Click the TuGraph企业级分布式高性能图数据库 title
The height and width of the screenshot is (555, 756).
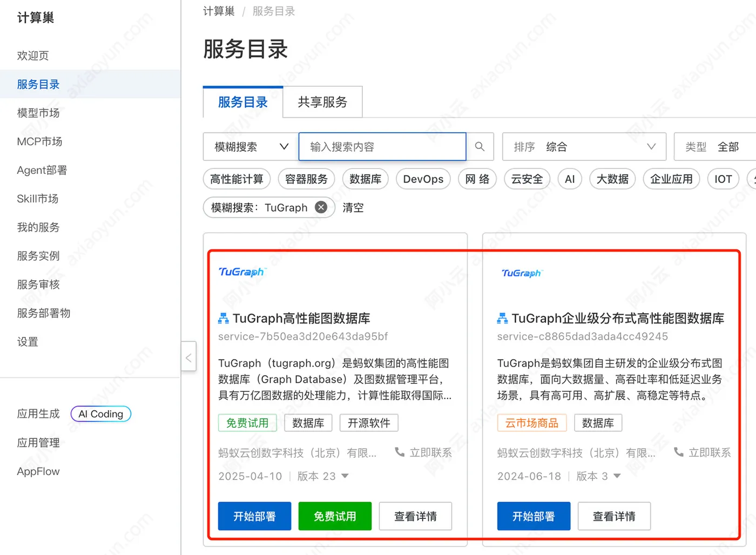coord(618,319)
